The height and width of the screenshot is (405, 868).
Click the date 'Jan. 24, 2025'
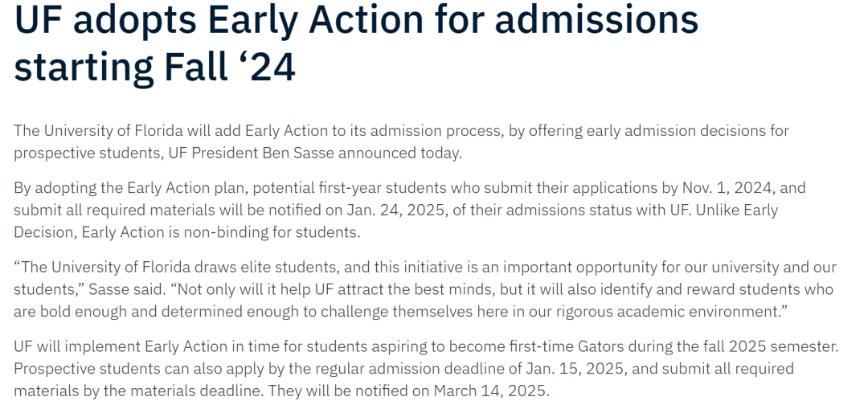coord(395,211)
